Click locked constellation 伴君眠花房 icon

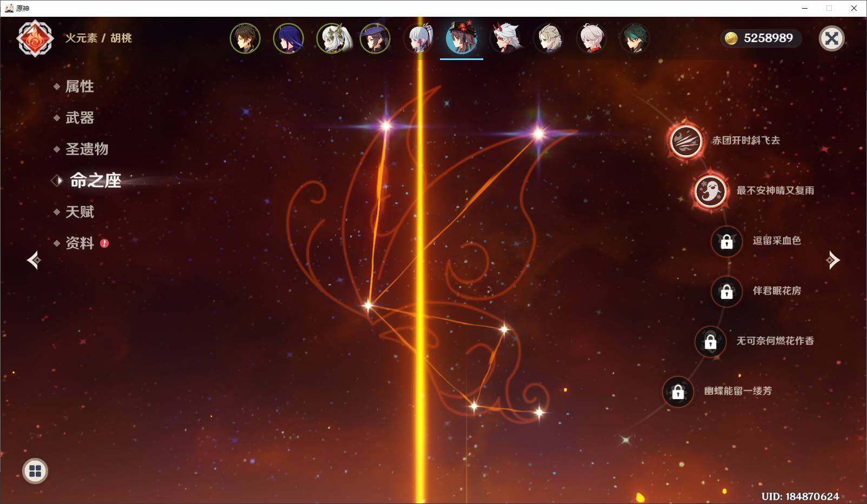[726, 291]
